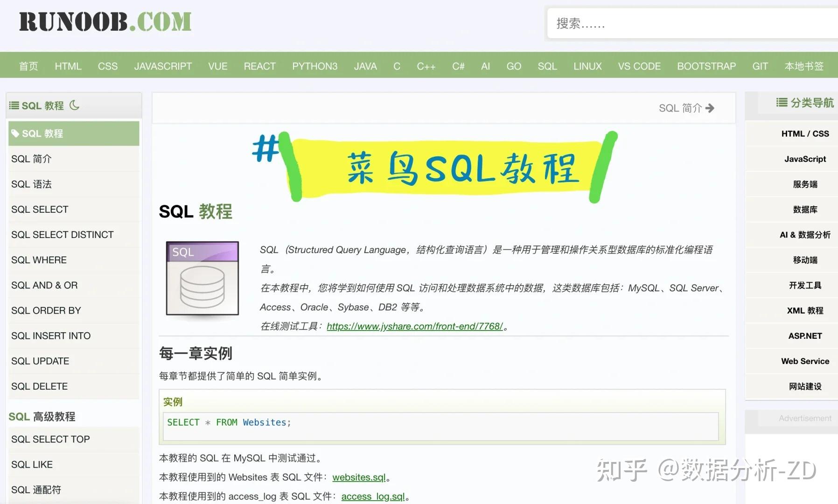This screenshot has height=504, width=838.
Task: Open next page via SQL 简介 arrow icon
Action: pyautogui.click(x=711, y=108)
